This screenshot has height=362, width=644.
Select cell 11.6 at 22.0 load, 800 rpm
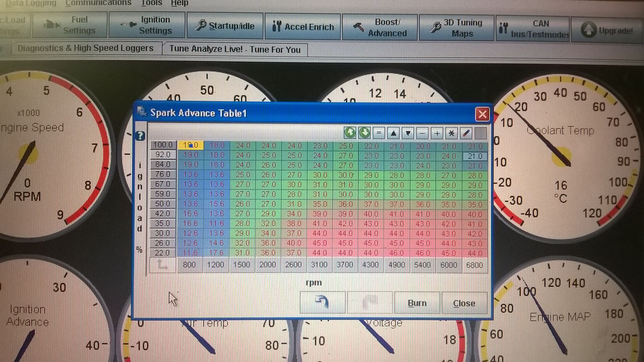pos(190,253)
